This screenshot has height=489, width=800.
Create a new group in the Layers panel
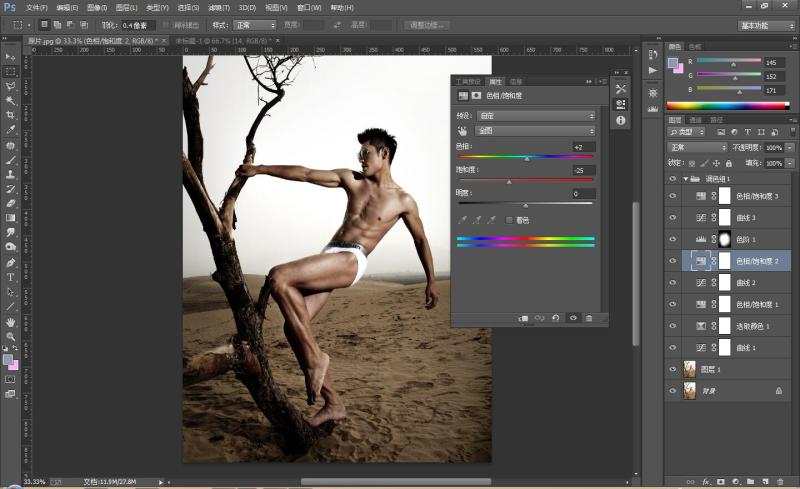click(750, 481)
